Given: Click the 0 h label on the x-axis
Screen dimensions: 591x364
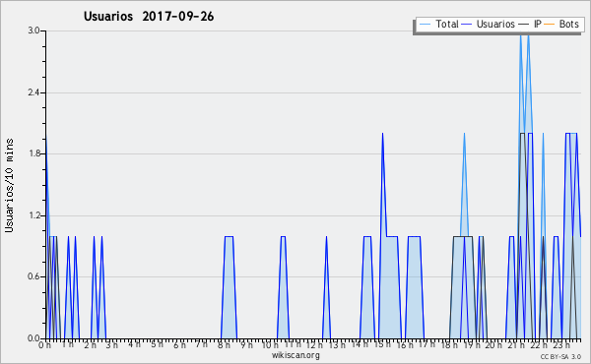Looking at the screenshot, I should click(x=44, y=345).
